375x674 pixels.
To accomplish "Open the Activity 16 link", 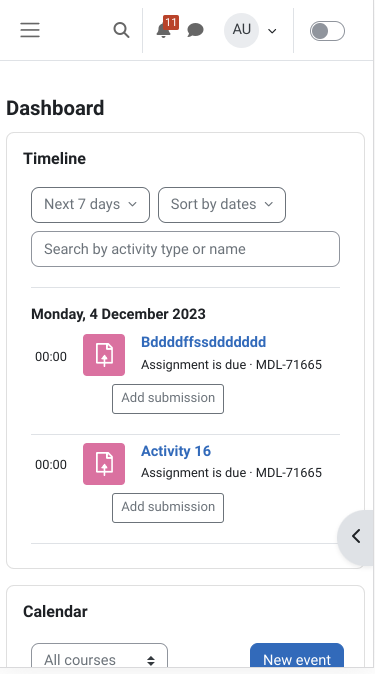I will pyautogui.click(x=176, y=451).
